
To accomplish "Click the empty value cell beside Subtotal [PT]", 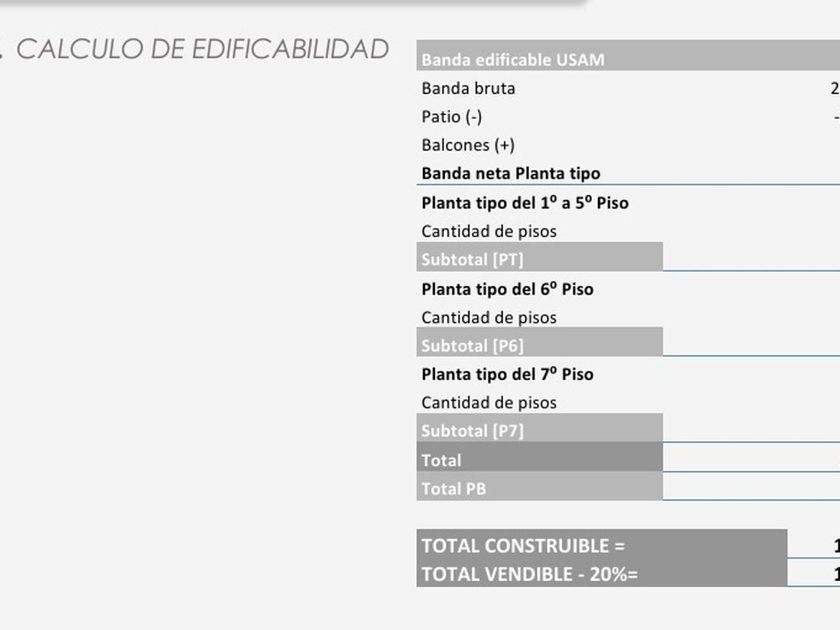I will (x=750, y=260).
